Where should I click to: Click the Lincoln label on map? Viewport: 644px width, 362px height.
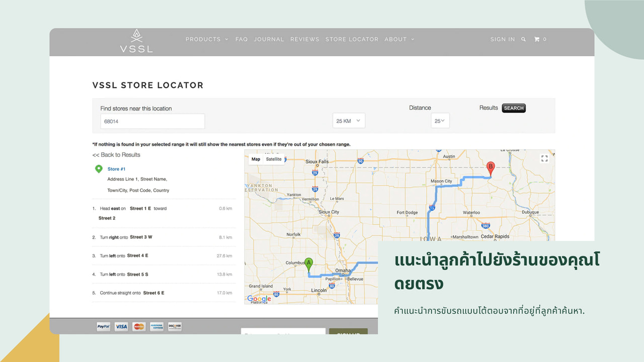(x=319, y=291)
